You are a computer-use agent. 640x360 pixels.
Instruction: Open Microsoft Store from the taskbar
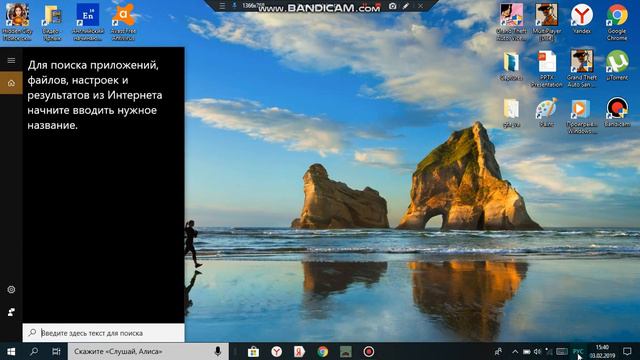[x=253, y=351]
